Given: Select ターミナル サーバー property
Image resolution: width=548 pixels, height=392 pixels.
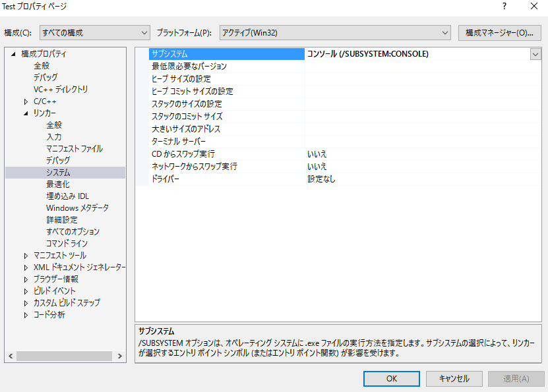Looking at the screenshot, I should click(227, 142).
